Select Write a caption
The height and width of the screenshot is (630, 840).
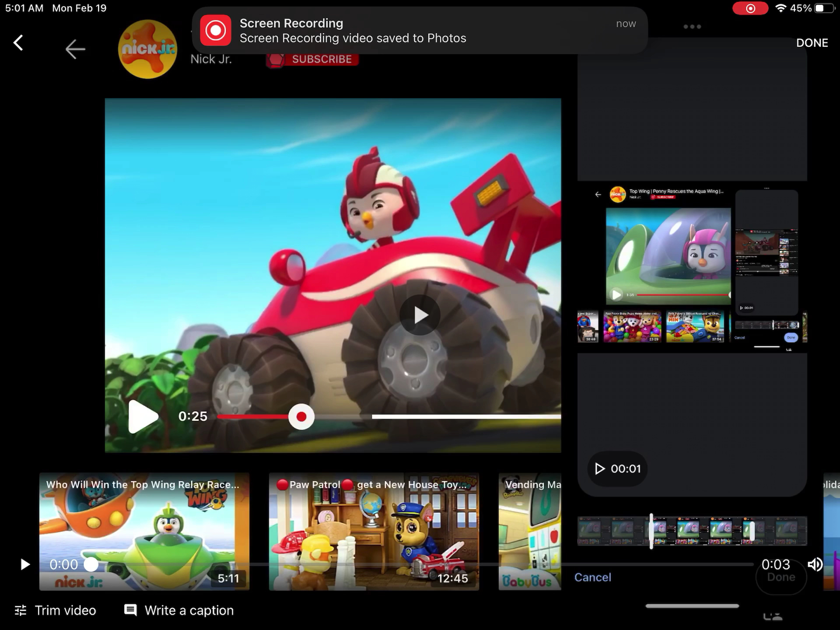(179, 610)
